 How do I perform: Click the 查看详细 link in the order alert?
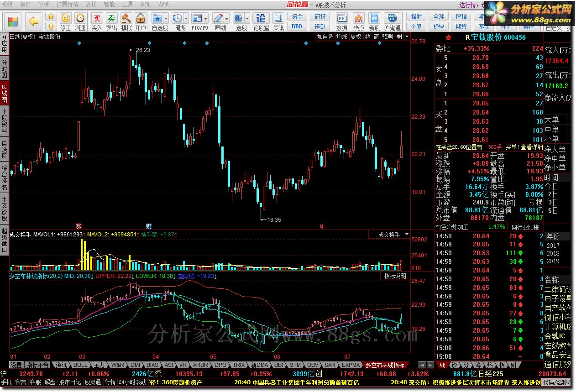[x=532, y=147]
